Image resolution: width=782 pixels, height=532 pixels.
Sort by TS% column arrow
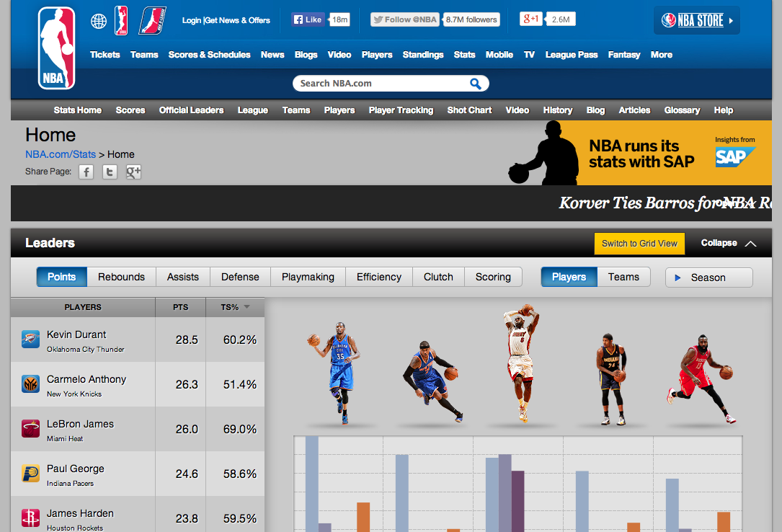[x=246, y=307]
